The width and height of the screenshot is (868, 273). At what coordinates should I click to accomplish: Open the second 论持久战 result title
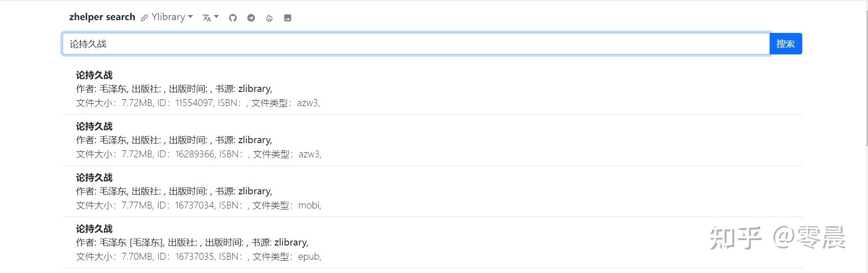point(94,126)
